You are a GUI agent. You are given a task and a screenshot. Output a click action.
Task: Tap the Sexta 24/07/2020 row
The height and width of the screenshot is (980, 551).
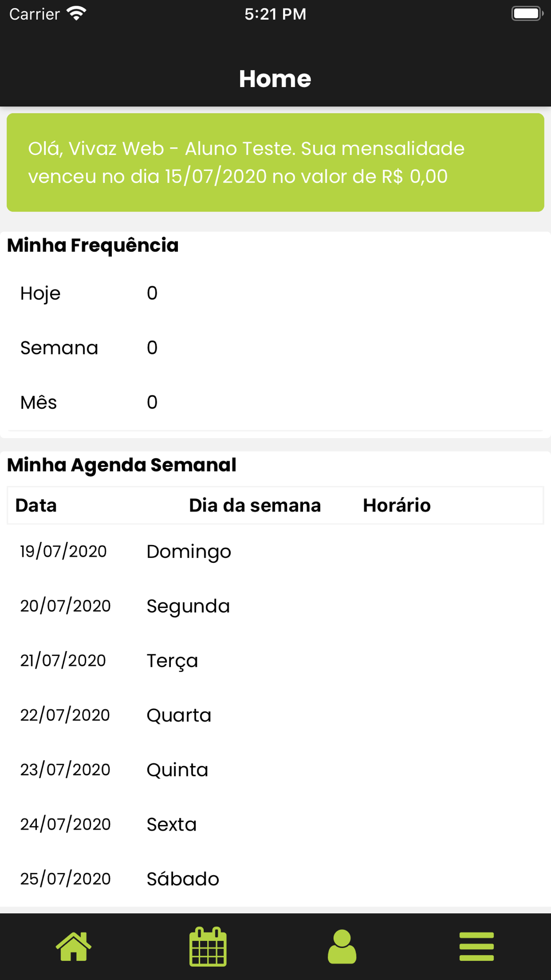[x=275, y=825]
